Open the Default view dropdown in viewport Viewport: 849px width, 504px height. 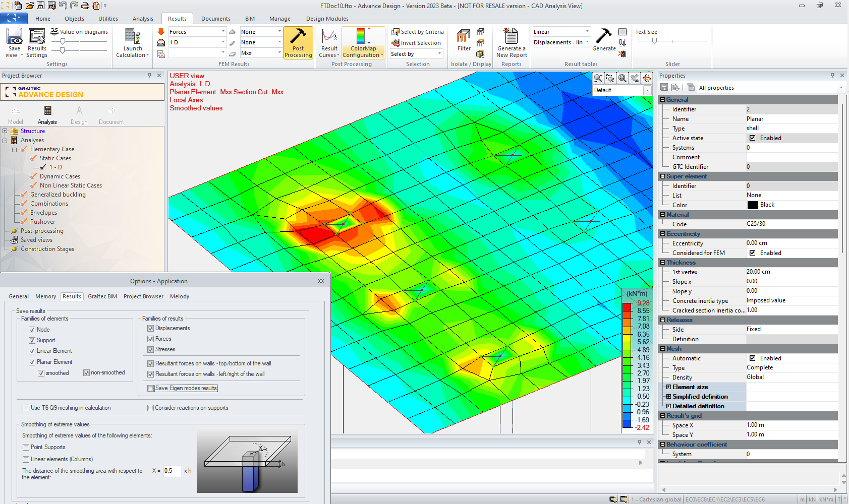pyautogui.click(x=647, y=90)
